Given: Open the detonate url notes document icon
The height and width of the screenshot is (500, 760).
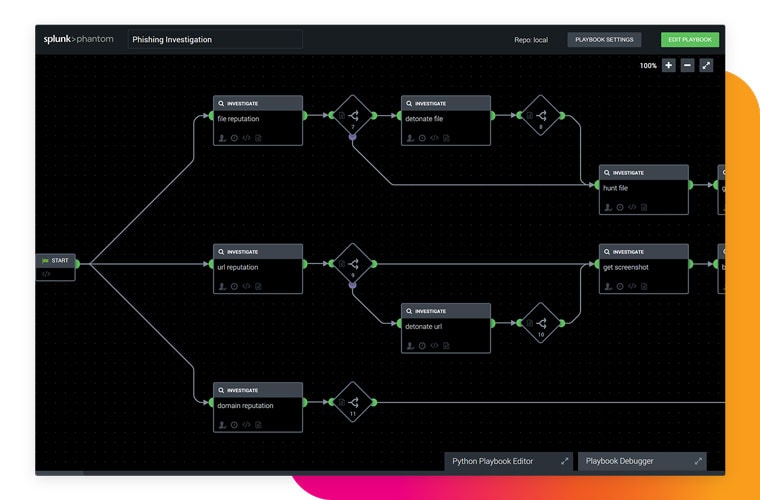Looking at the screenshot, I should pos(446,346).
